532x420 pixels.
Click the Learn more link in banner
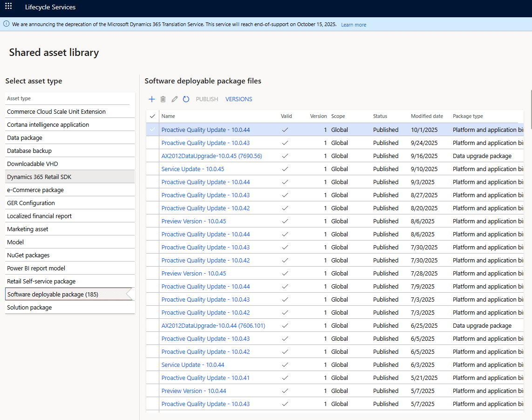[x=354, y=25]
